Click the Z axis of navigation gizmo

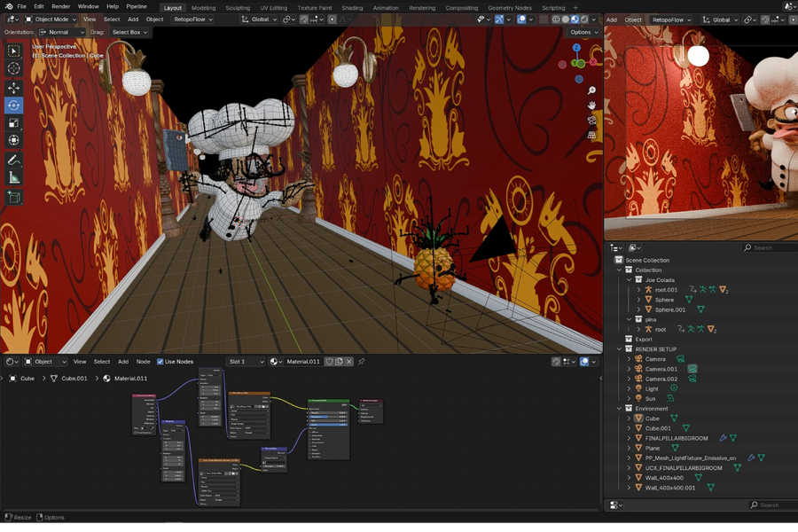pyautogui.click(x=576, y=47)
